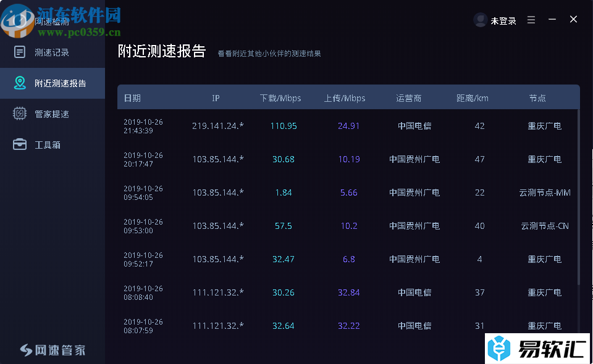The width and height of the screenshot is (593, 364).
Task: Click the location pin icon for 附近测速报告
Action: [x=20, y=83]
